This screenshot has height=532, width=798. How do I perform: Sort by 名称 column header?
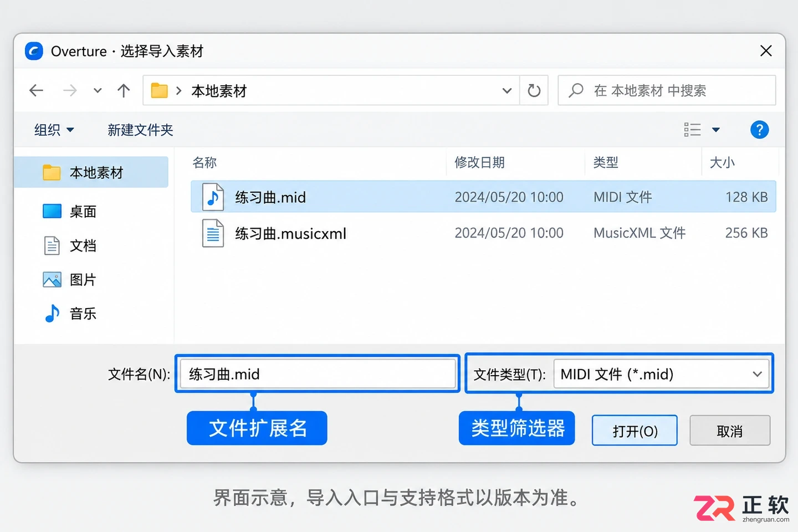pyautogui.click(x=204, y=162)
